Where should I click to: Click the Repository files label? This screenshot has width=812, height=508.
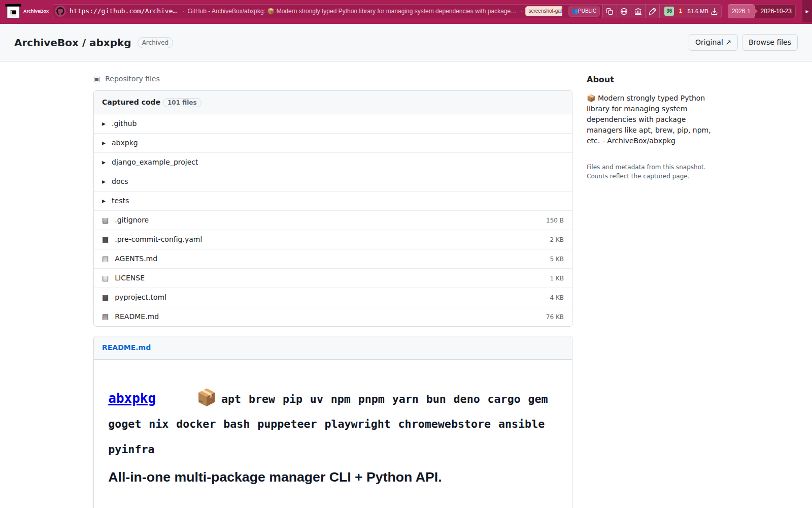pyautogui.click(x=132, y=79)
